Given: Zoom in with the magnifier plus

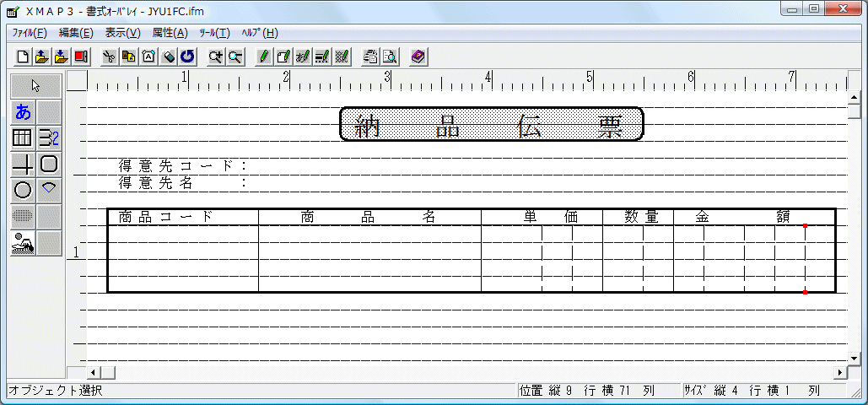Looking at the screenshot, I should [x=215, y=56].
